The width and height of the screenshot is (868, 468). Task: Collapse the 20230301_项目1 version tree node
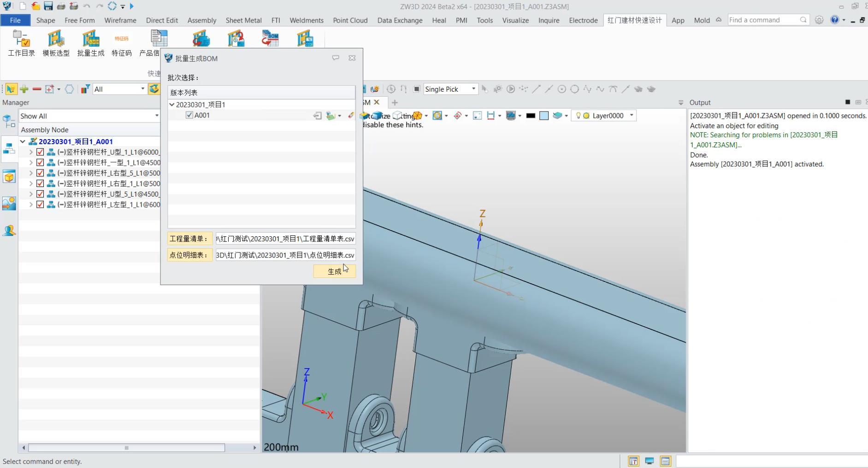point(172,105)
